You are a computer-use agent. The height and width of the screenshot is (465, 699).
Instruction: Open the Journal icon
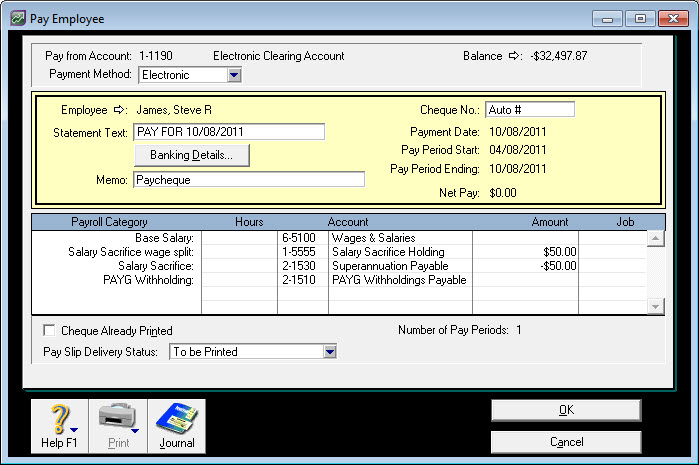176,419
